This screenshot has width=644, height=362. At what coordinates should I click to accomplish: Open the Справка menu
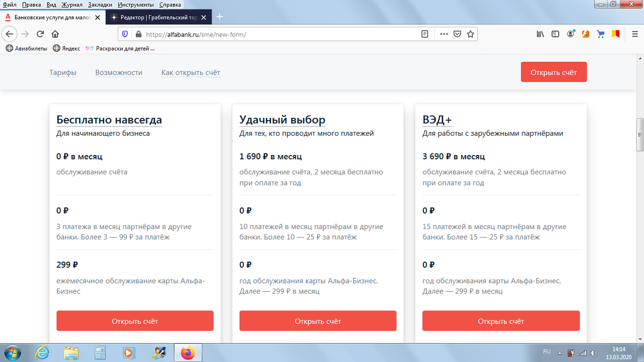[x=170, y=4]
